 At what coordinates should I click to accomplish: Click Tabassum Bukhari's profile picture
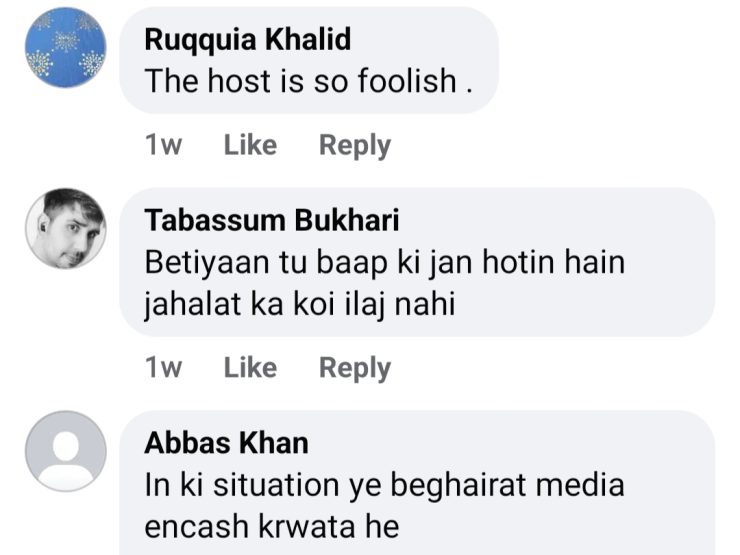tap(65, 228)
